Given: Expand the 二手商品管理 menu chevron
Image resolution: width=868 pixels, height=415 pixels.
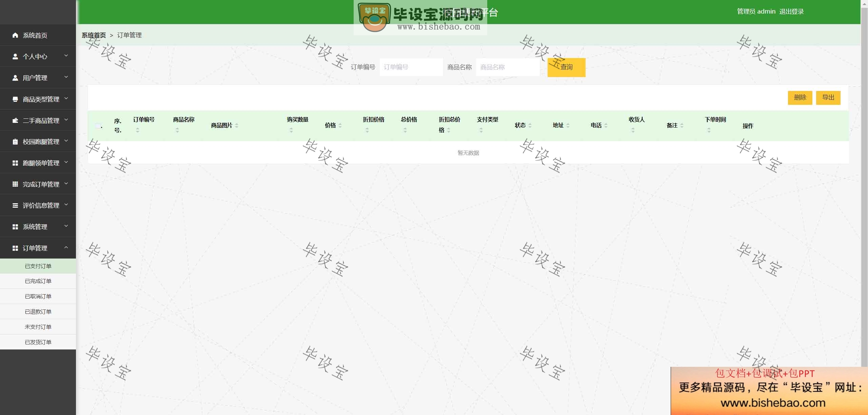Looking at the screenshot, I should coord(66,120).
